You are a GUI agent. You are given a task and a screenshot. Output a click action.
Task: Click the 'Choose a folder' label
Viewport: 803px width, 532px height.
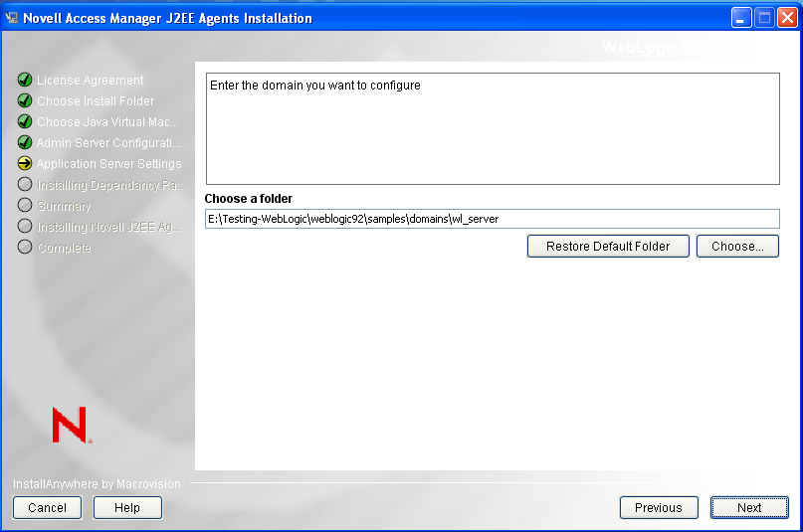point(249,199)
